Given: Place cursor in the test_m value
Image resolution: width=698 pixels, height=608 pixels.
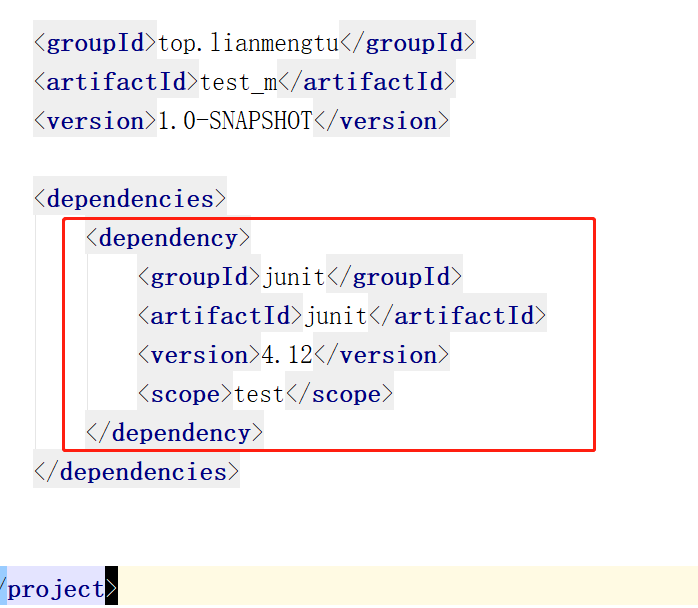Looking at the screenshot, I should (239, 83).
